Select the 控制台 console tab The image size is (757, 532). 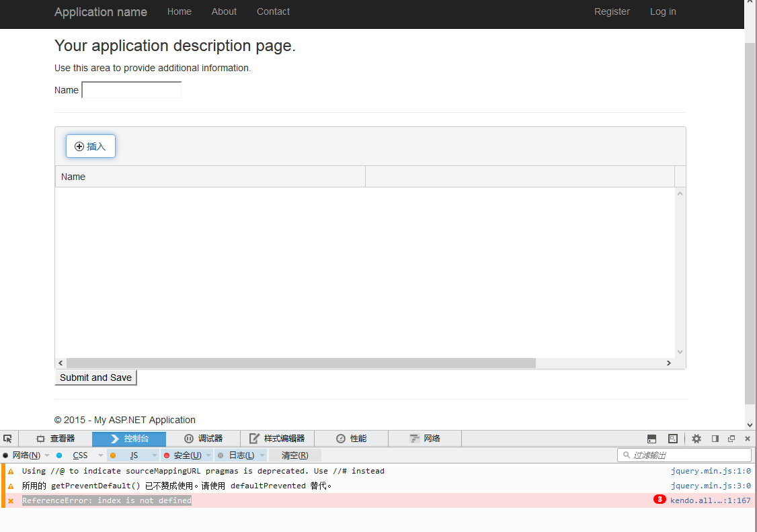pos(129,439)
